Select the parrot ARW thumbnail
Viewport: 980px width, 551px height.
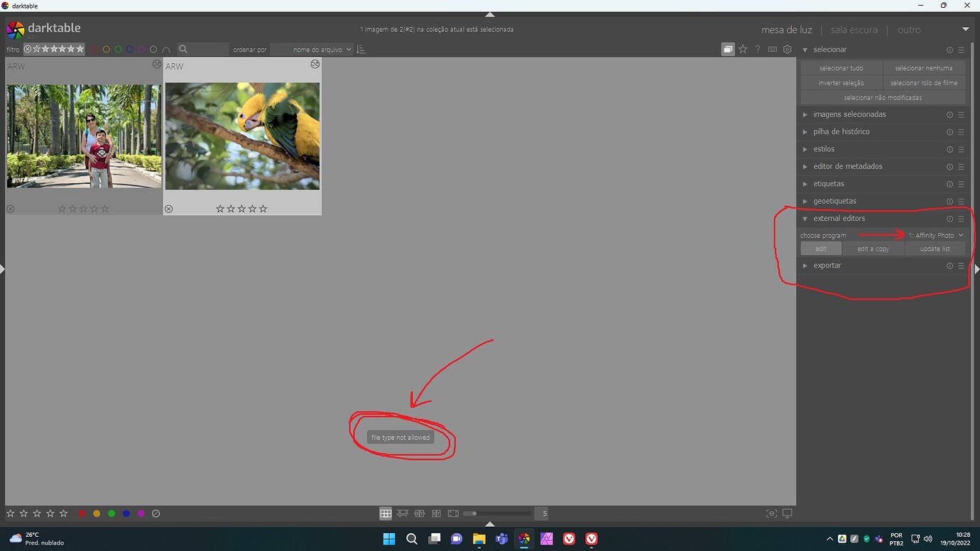tap(242, 135)
